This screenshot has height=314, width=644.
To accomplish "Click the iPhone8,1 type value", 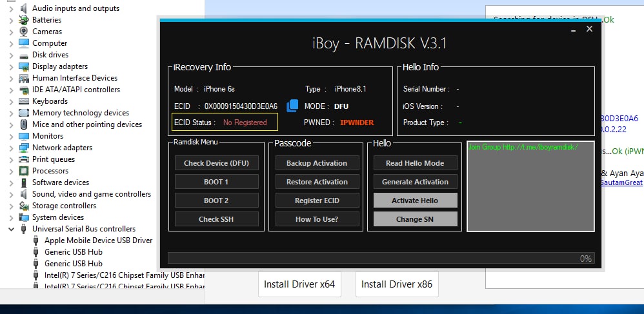I will (351, 89).
